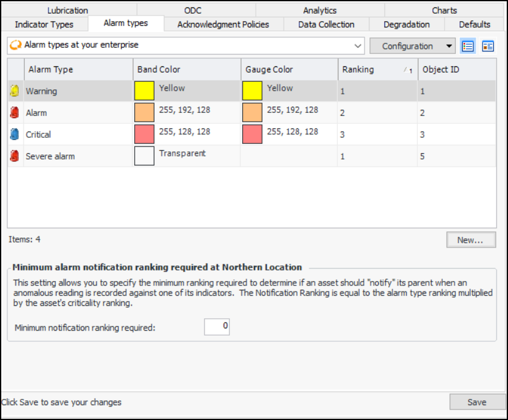Click the transparent Band Color swatch for Severe alarm
Viewport: 508px width, 420px height.
[145, 156]
